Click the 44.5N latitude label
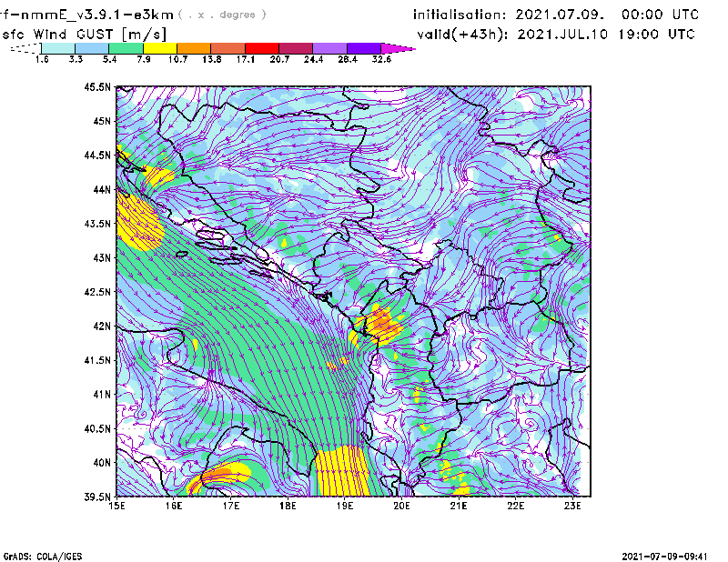The image size is (728, 562). coord(97,155)
